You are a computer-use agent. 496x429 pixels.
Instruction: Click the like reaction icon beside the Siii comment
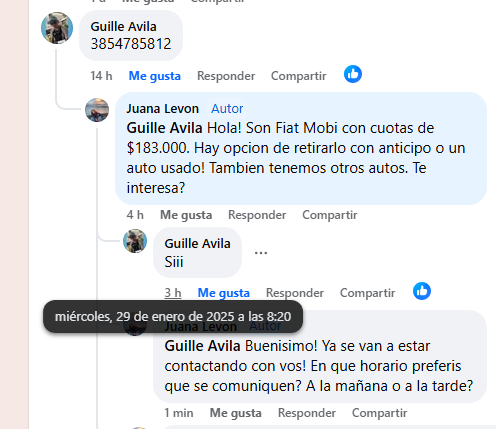(x=422, y=291)
